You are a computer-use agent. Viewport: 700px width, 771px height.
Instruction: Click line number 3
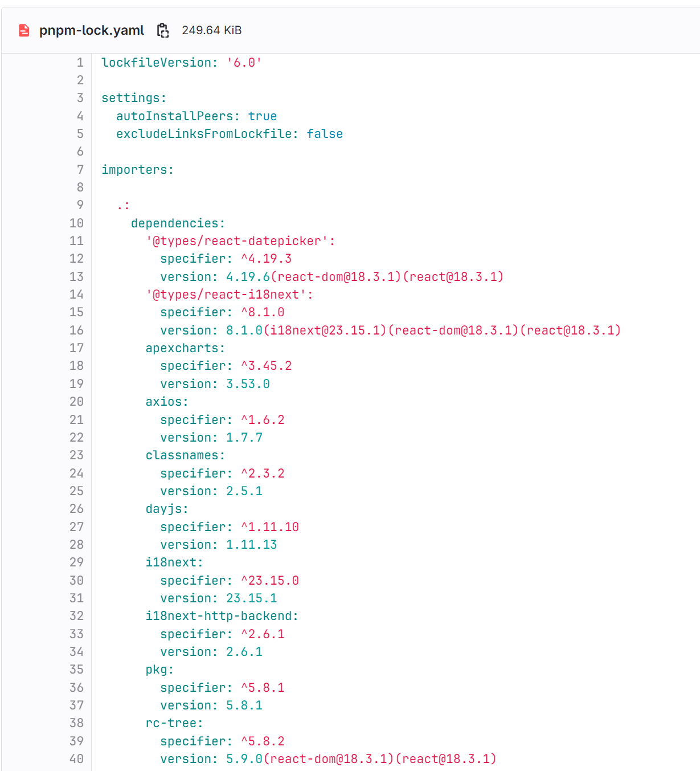(x=80, y=98)
